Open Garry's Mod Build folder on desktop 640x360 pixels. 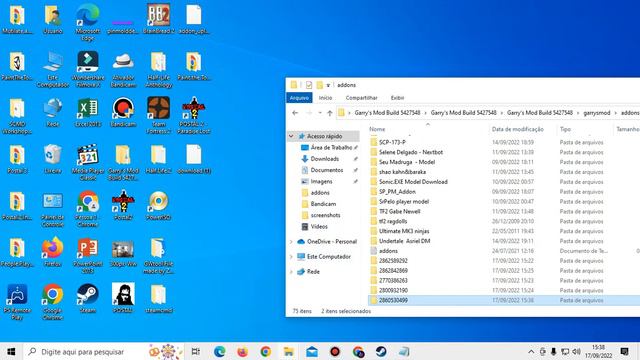click(123, 162)
